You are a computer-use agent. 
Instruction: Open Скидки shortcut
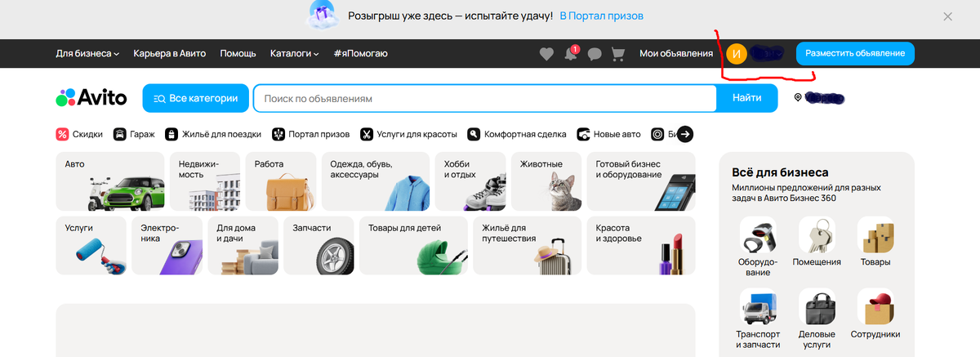click(x=79, y=134)
